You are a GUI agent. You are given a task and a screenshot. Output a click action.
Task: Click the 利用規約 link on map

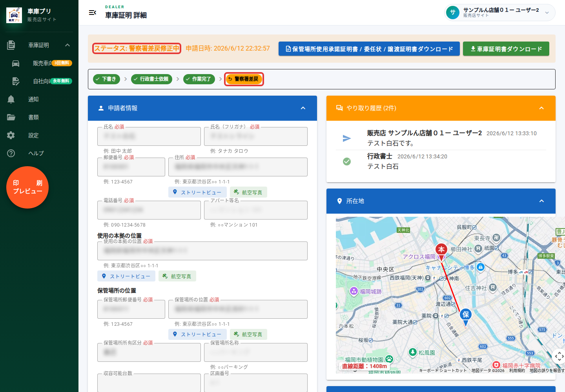(x=517, y=370)
